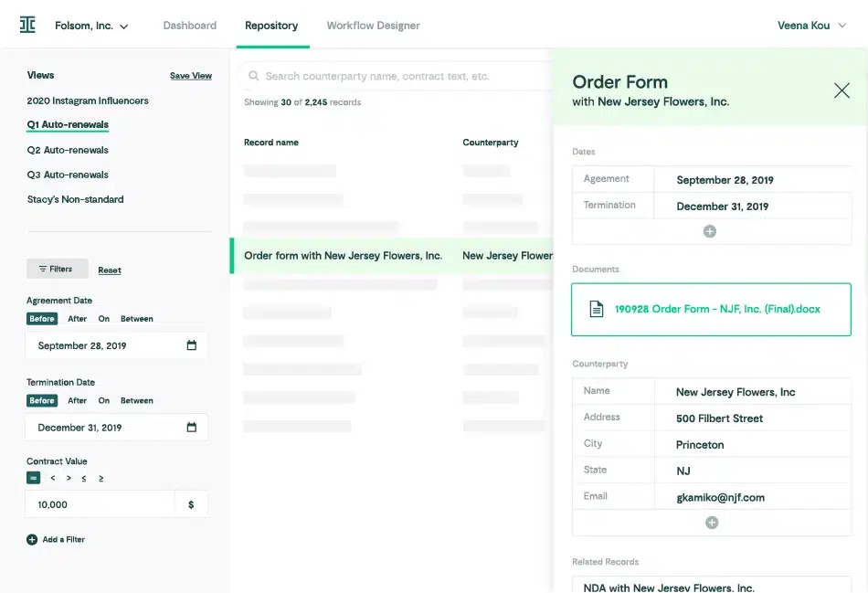Click the document icon next to the Order Form docx
The image size is (868, 593).
tap(596, 310)
